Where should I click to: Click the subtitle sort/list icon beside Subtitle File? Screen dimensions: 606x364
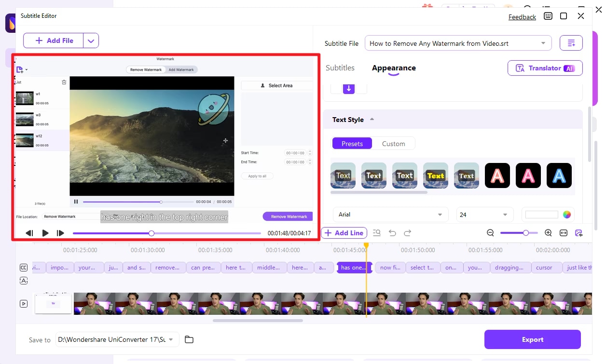click(x=571, y=43)
